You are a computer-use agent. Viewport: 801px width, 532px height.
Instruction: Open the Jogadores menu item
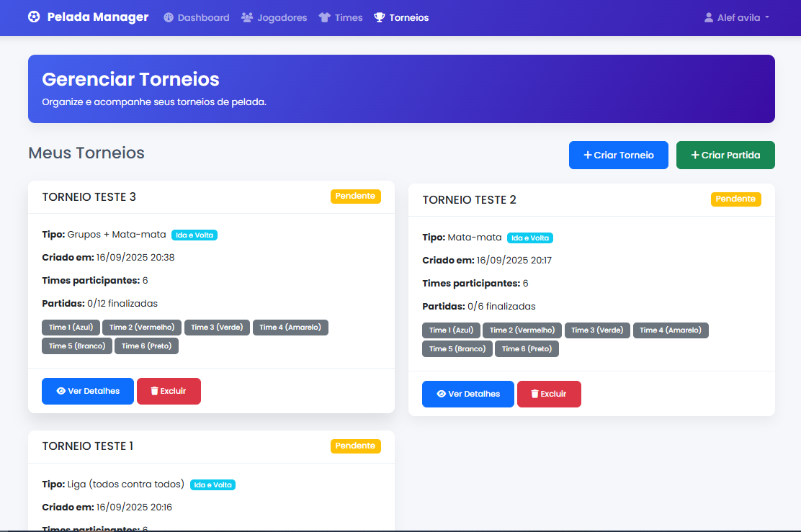pyautogui.click(x=282, y=18)
